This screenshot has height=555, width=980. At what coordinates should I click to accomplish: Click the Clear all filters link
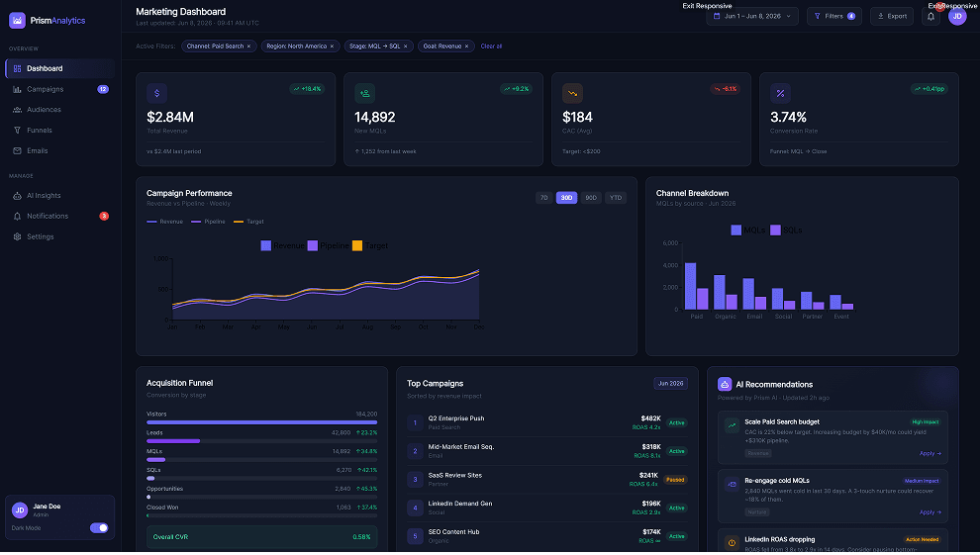(x=491, y=46)
